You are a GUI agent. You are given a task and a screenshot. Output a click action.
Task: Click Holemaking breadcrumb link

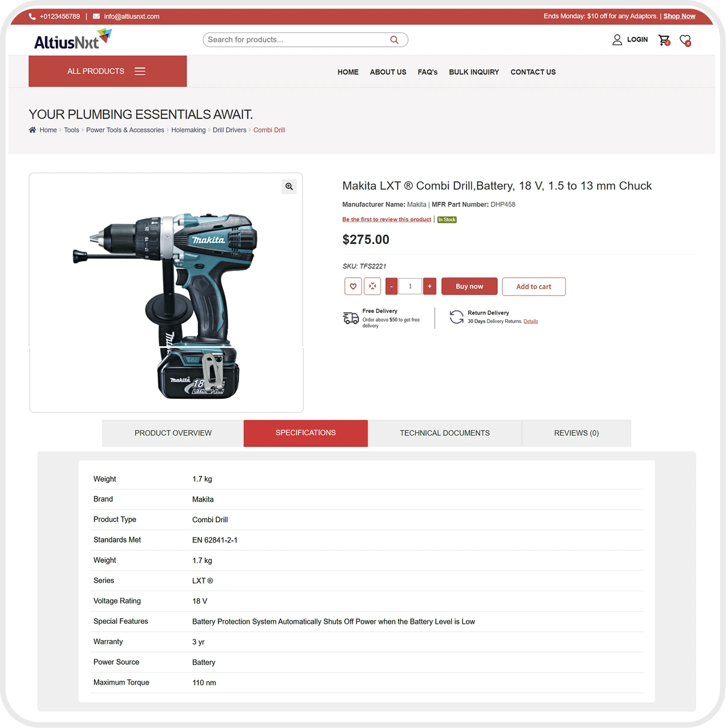188,130
